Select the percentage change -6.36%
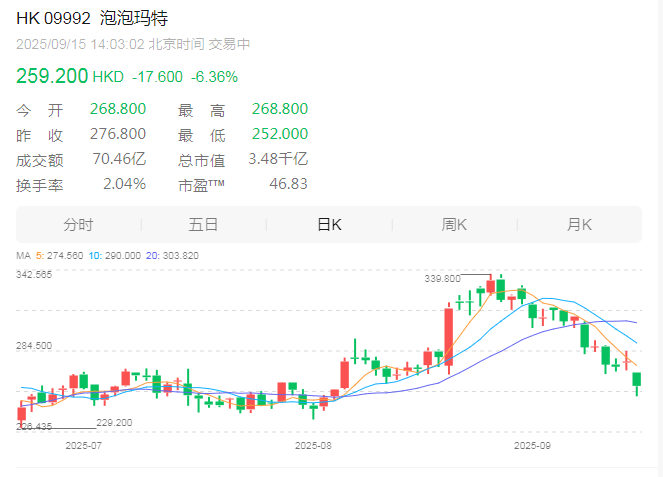The width and height of the screenshot is (663, 477). point(214,77)
